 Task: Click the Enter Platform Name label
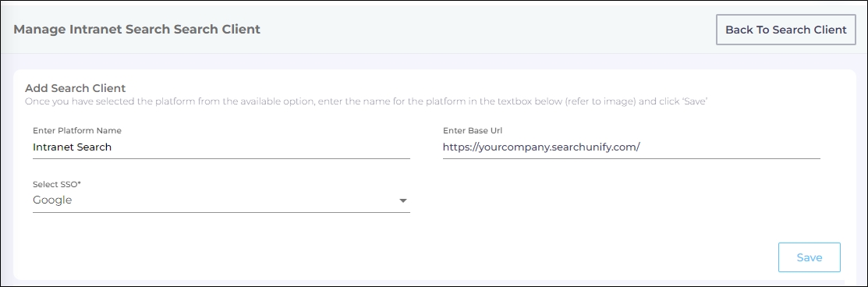(77, 131)
